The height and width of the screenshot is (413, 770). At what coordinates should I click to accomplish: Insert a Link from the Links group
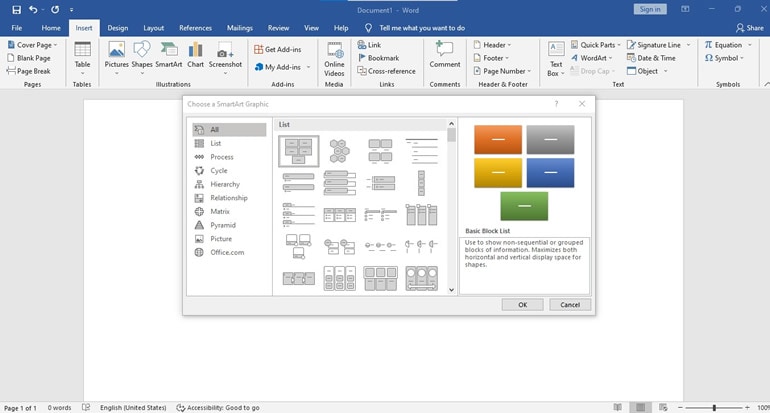[369, 45]
